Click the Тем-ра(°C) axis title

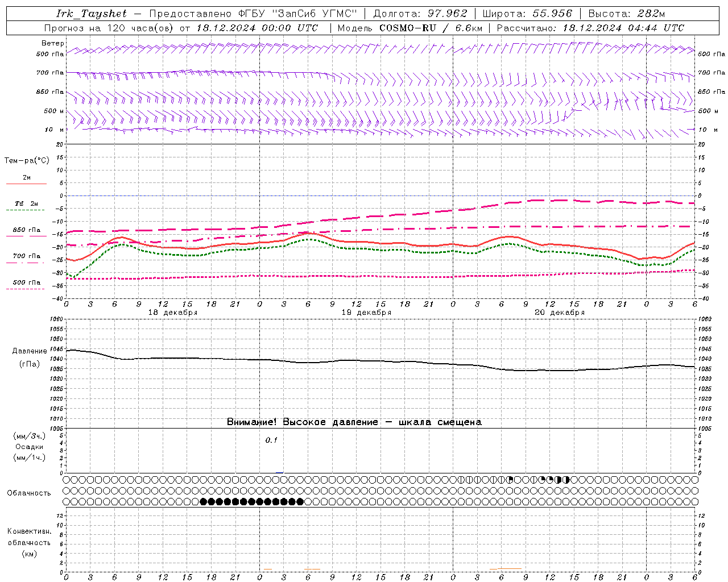click(27, 161)
